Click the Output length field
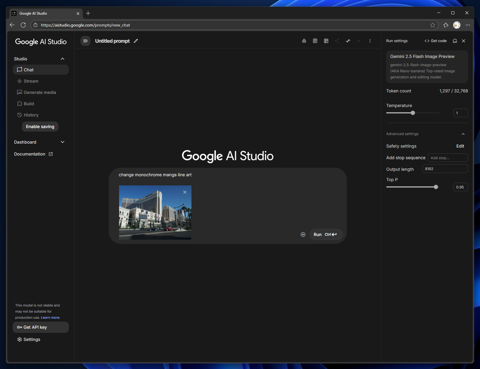The width and height of the screenshot is (480, 369). pos(445,169)
